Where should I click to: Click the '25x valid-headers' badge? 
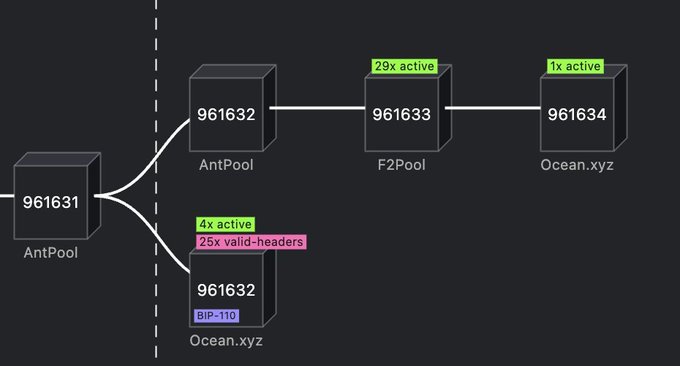point(251,242)
